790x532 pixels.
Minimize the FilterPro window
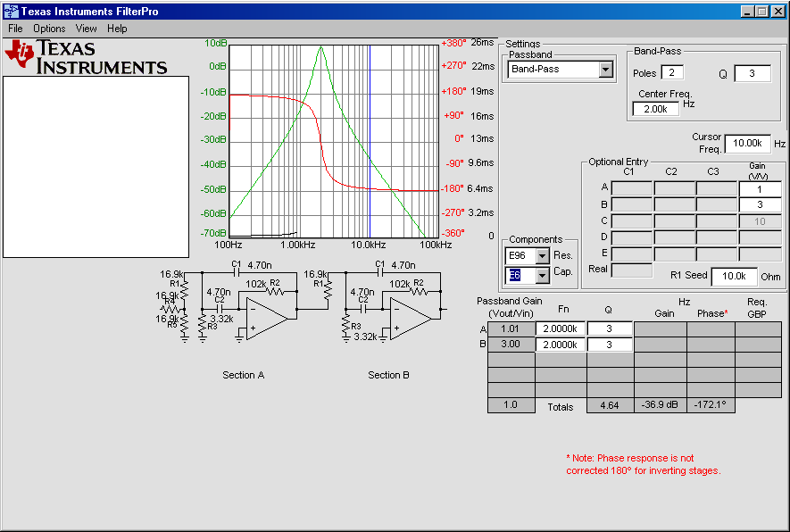747,12
